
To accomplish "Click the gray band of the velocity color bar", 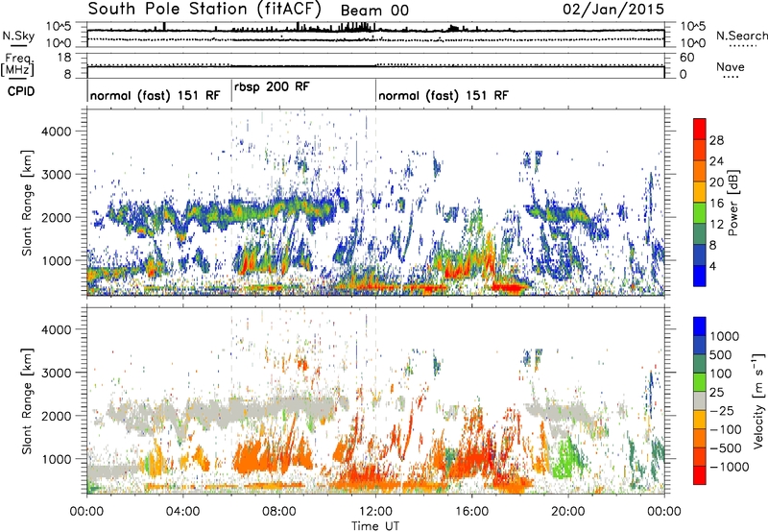I will [x=700, y=400].
